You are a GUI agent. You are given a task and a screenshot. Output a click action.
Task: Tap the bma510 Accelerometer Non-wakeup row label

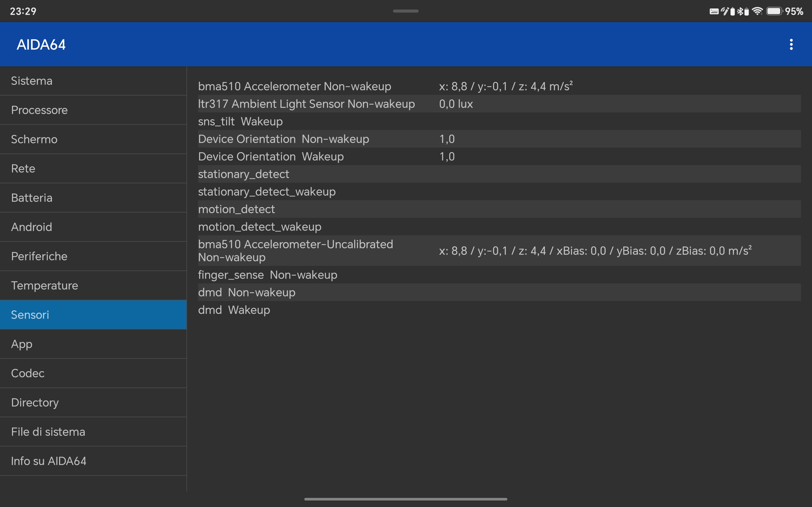tap(295, 86)
